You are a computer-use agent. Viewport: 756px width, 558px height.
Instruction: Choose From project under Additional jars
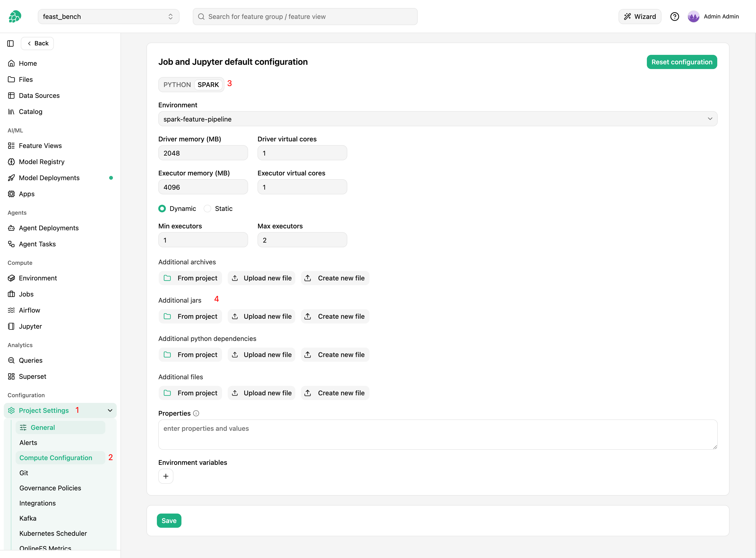click(x=190, y=317)
